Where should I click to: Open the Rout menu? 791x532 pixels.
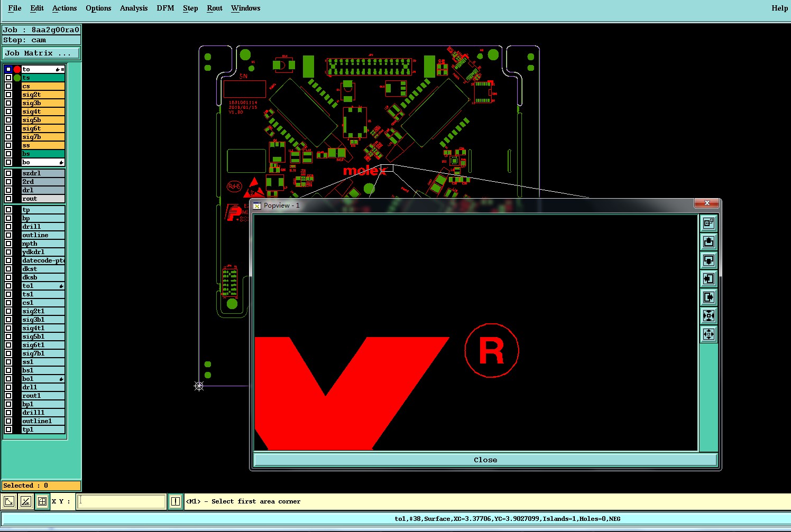(x=215, y=8)
